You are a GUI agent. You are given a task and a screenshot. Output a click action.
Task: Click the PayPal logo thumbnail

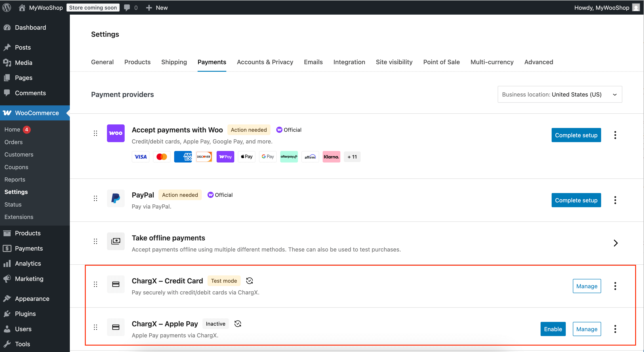(116, 198)
